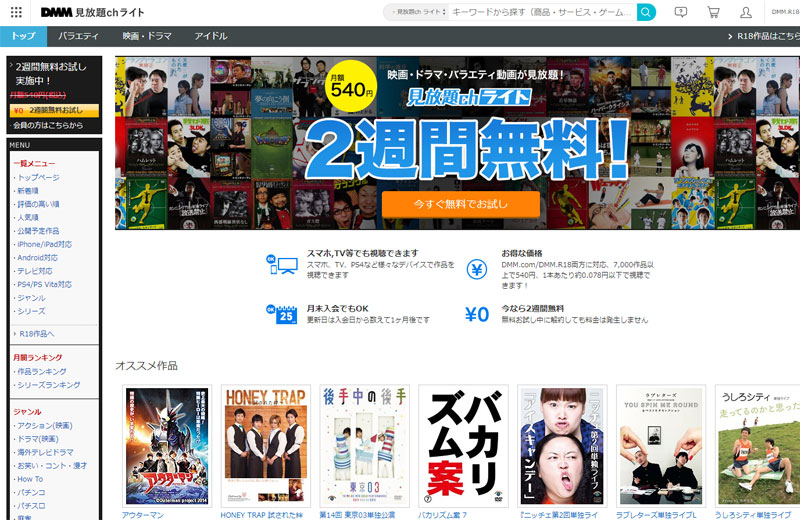The height and width of the screenshot is (520, 800).
Task: Open パチスロ genre link
Action: pos(31,506)
